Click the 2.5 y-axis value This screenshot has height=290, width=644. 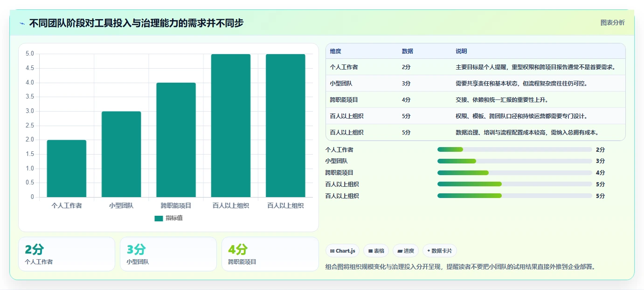click(x=30, y=126)
